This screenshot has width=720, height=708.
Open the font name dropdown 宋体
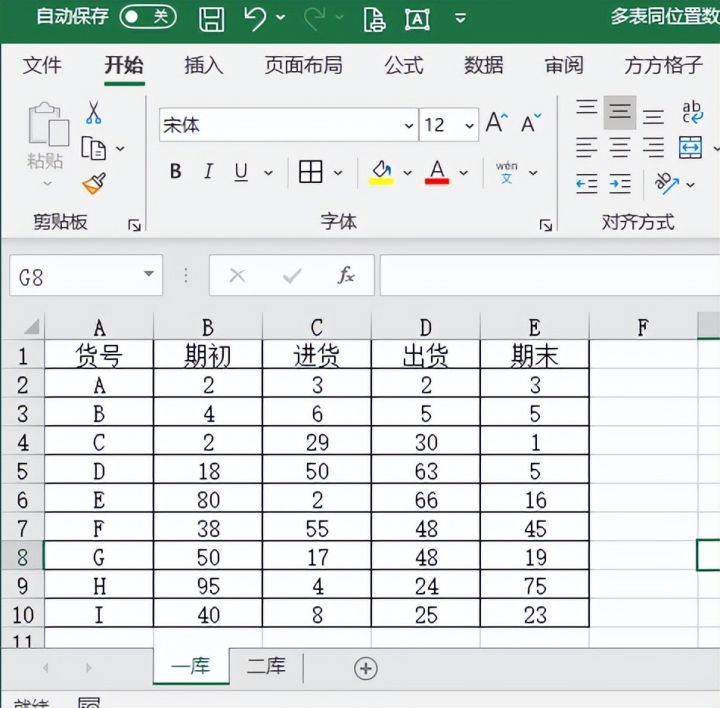click(x=408, y=125)
